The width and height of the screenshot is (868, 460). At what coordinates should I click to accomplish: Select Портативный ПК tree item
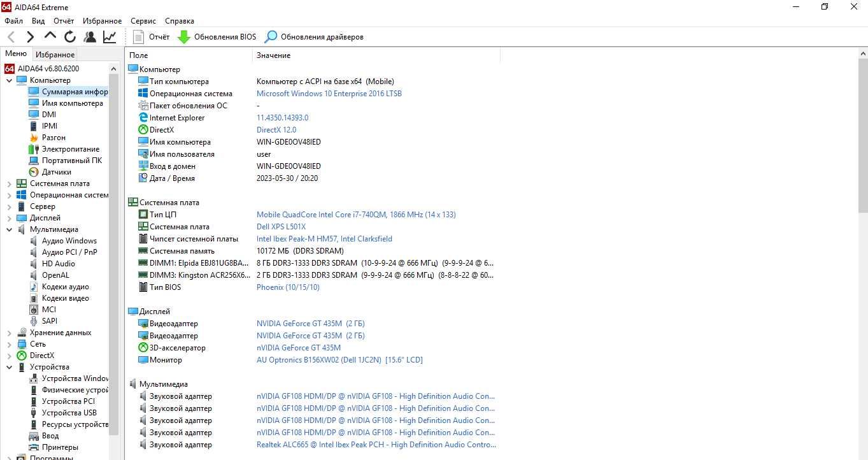66,160
